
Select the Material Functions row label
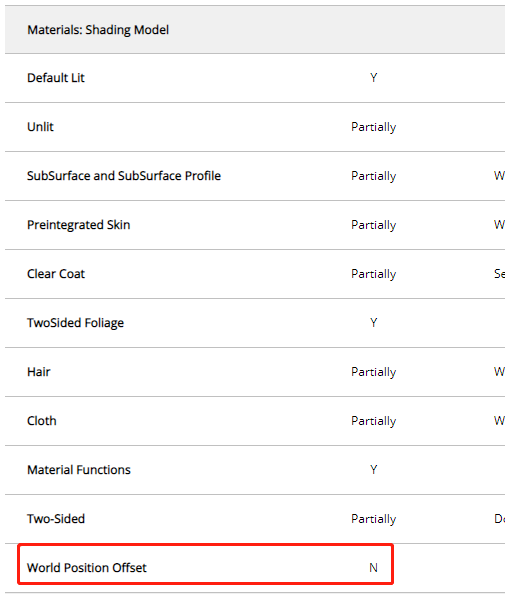[x=79, y=470]
